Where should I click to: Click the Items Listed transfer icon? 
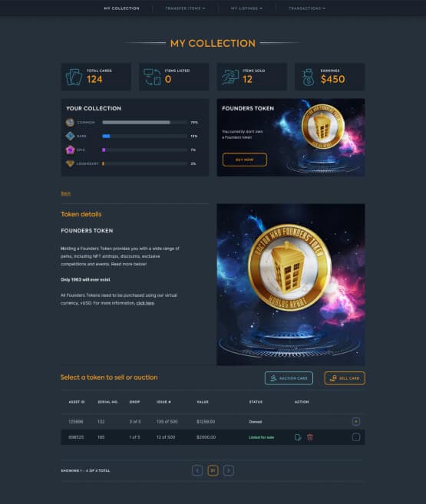(x=152, y=77)
